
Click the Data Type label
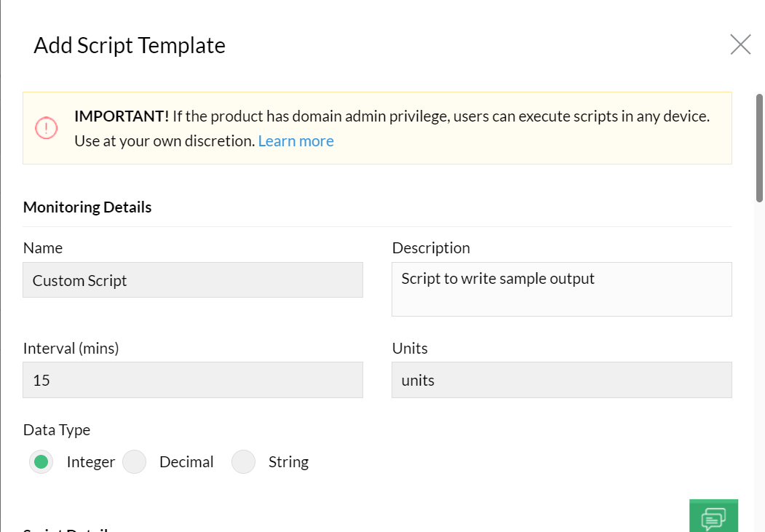[x=57, y=430]
